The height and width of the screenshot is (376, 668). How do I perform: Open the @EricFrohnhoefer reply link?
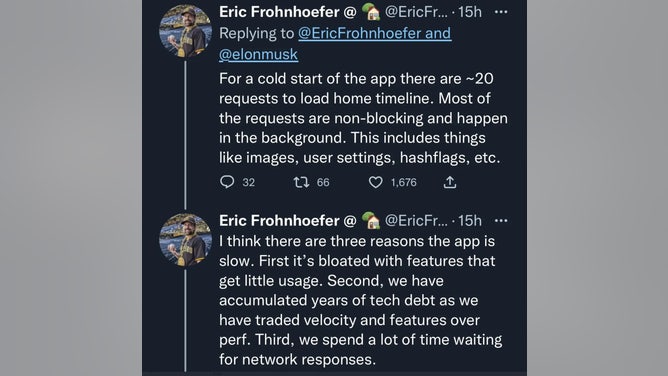374,33
